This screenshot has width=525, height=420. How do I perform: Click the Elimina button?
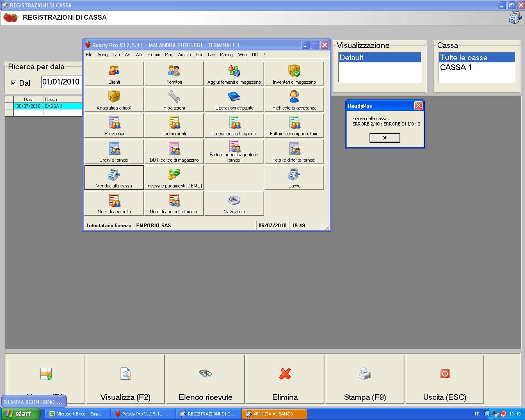285,379
